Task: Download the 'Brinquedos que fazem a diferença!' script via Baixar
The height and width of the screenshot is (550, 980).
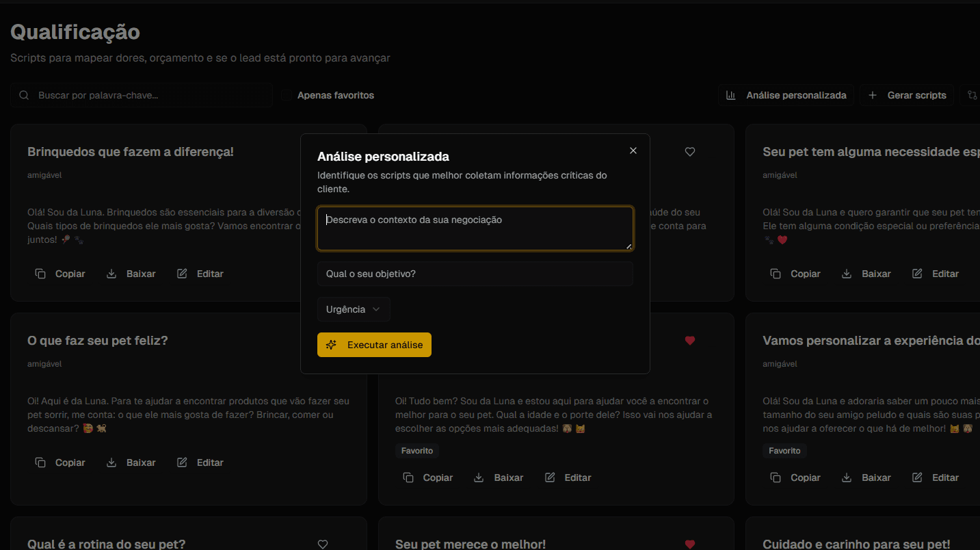Action: point(131,274)
